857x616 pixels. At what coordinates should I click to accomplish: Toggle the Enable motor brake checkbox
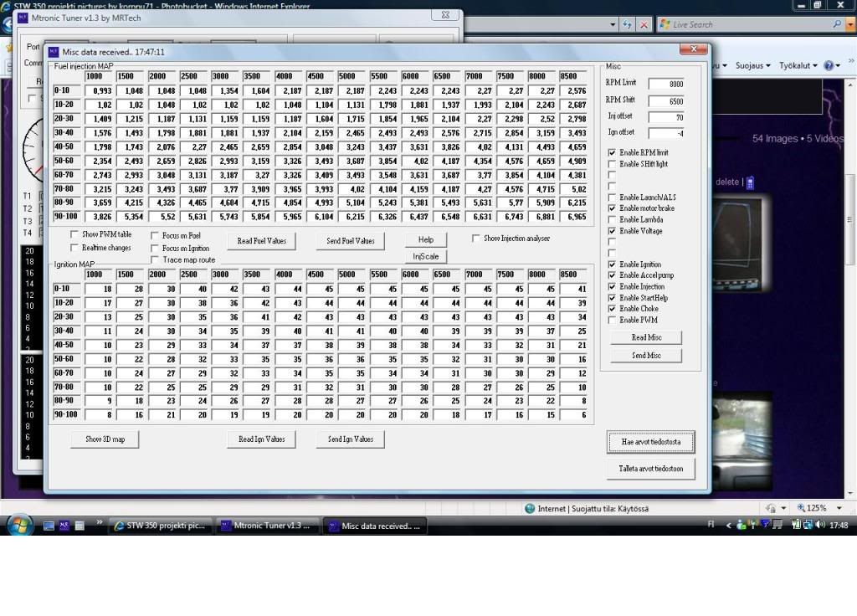(x=612, y=208)
